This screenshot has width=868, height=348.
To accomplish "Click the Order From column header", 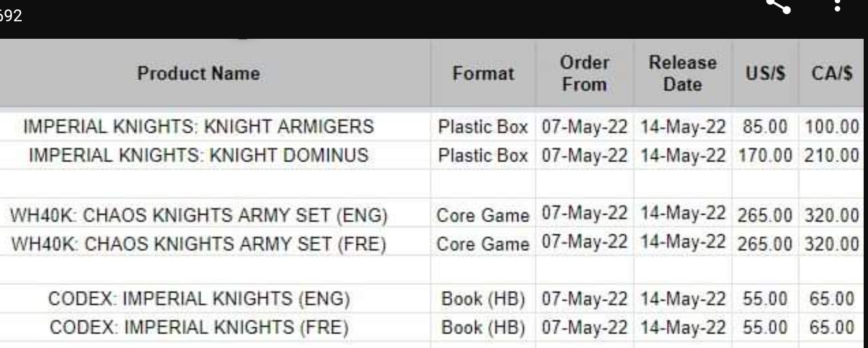I will 584,73.
